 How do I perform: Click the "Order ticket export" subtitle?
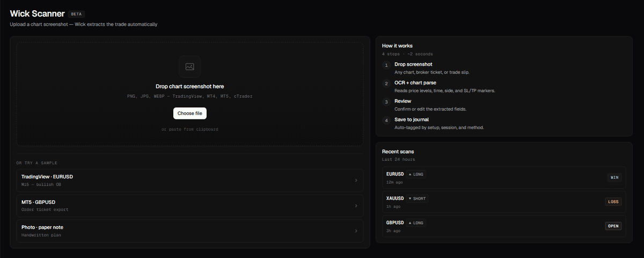[45, 210]
